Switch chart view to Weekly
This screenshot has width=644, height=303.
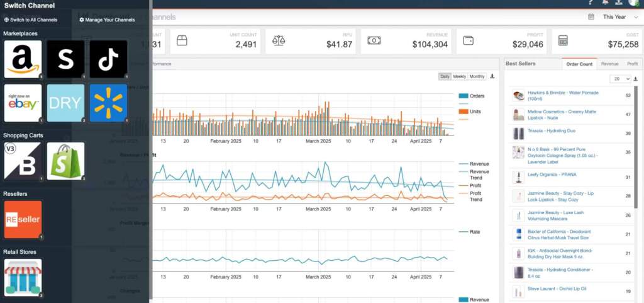460,76
